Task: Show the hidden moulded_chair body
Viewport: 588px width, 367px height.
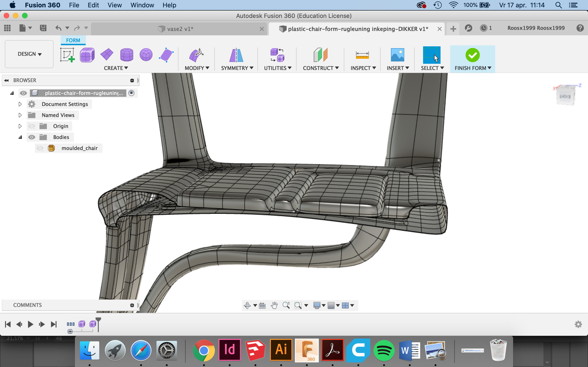Action: point(40,148)
